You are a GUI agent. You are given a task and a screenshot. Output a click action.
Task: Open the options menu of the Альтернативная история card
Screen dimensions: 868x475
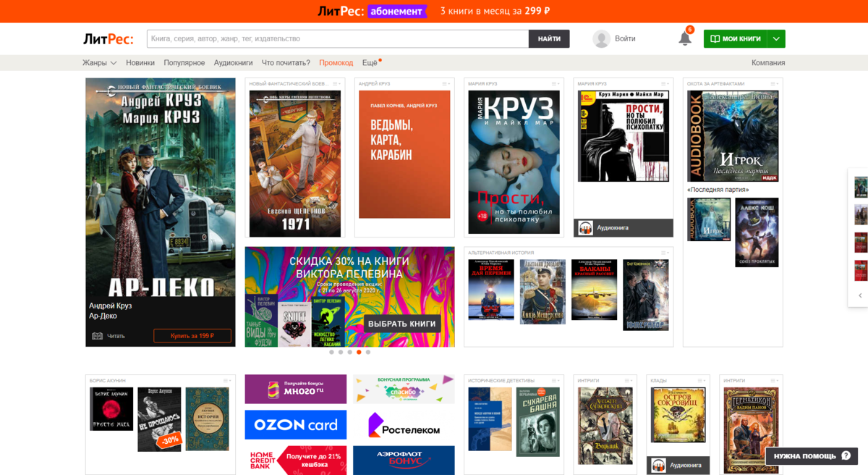665,253
